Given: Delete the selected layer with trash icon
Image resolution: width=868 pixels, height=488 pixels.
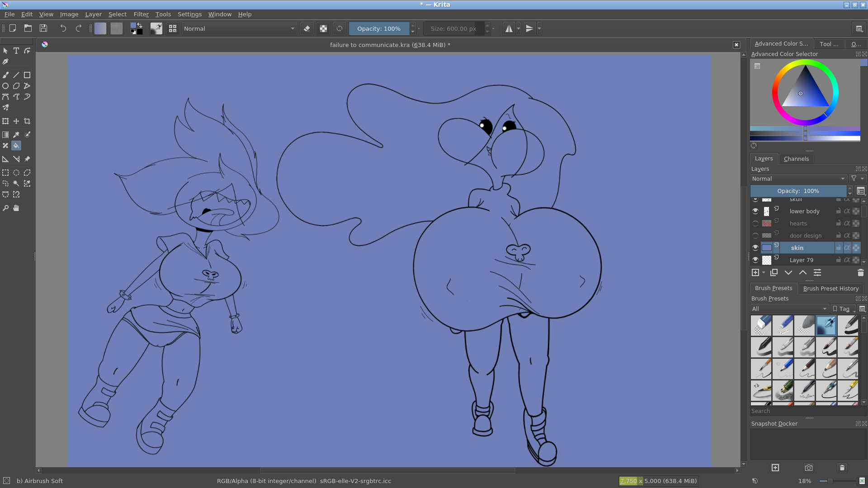Looking at the screenshot, I should click(x=860, y=272).
